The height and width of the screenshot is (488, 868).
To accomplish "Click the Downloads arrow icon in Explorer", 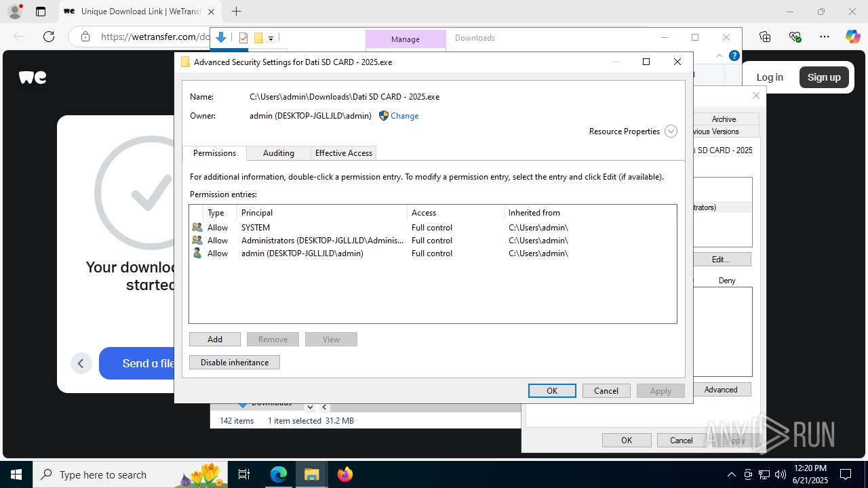I will tap(221, 38).
